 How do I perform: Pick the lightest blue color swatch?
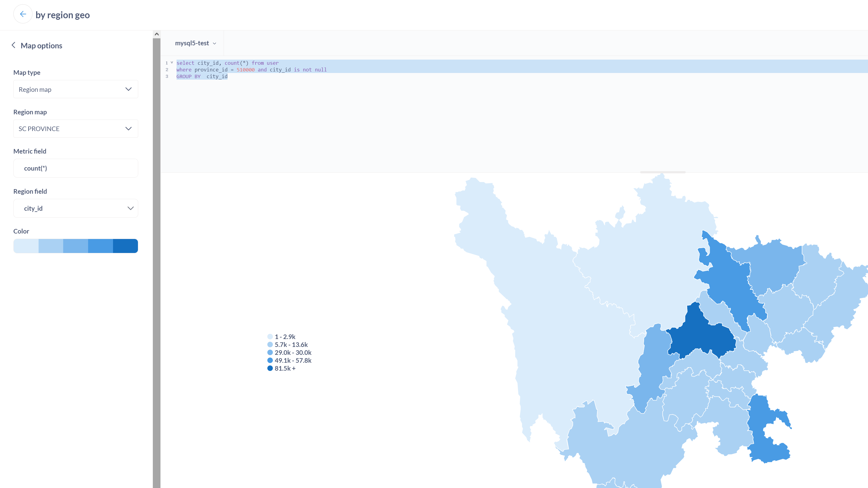(x=26, y=246)
